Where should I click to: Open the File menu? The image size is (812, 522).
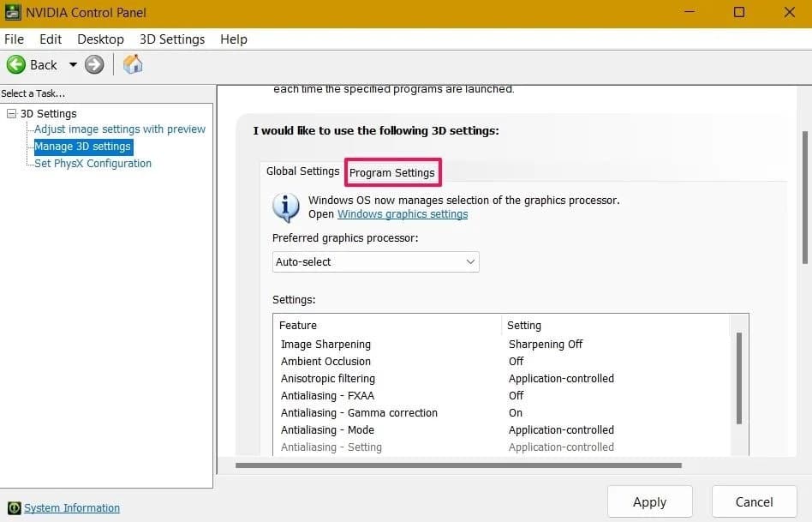coord(14,39)
